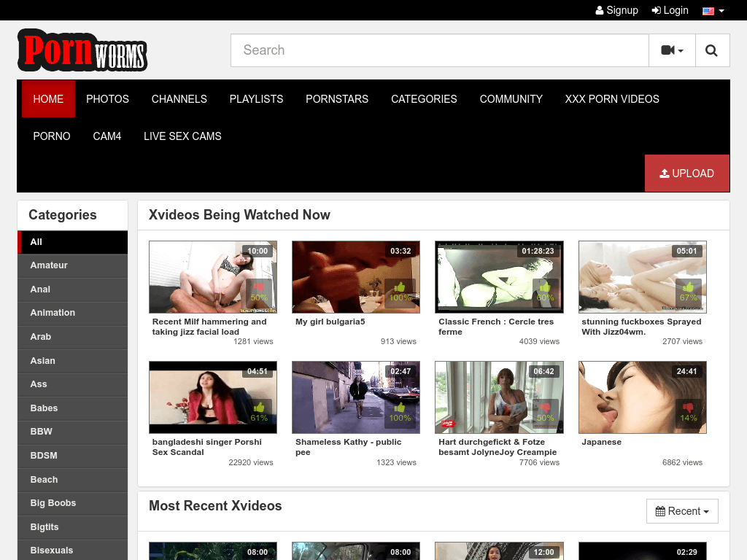
Task: Expand the Recent sort dropdown
Action: pyautogui.click(x=682, y=511)
